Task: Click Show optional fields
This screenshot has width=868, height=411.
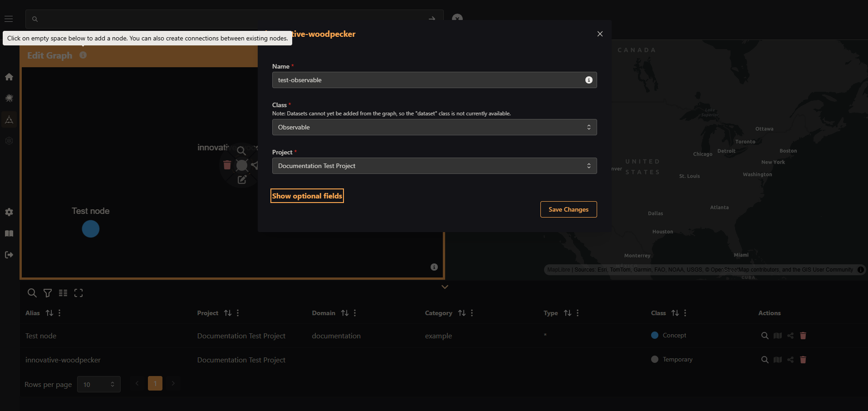Action: click(307, 196)
